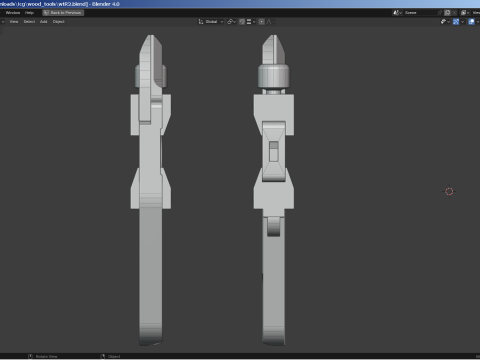Click the new scene icon
The width and height of the screenshot is (480, 360).
tap(447, 13)
